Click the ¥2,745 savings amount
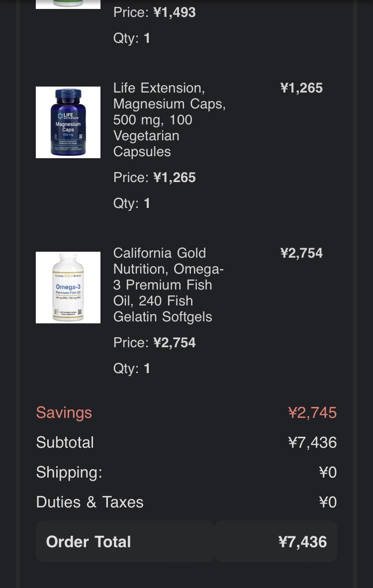This screenshot has height=588, width=373. pos(312,412)
